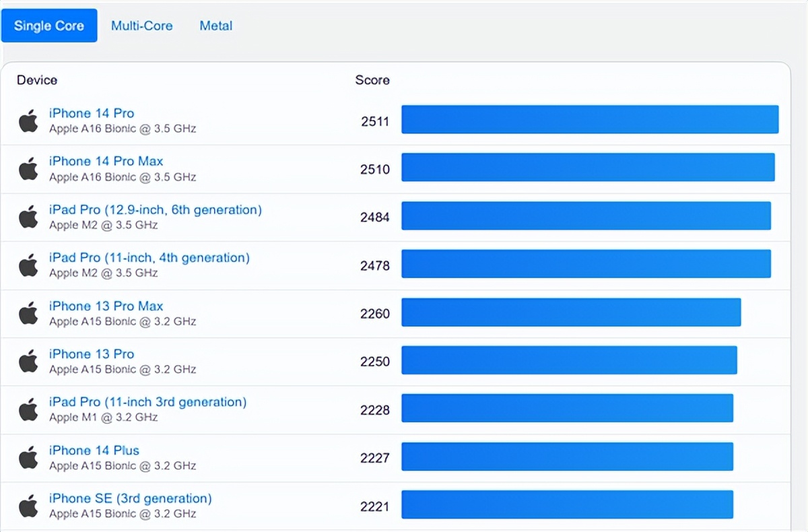Click the score bar for iPhone 14 Pro
808x532 pixels.
pos(590,119)
